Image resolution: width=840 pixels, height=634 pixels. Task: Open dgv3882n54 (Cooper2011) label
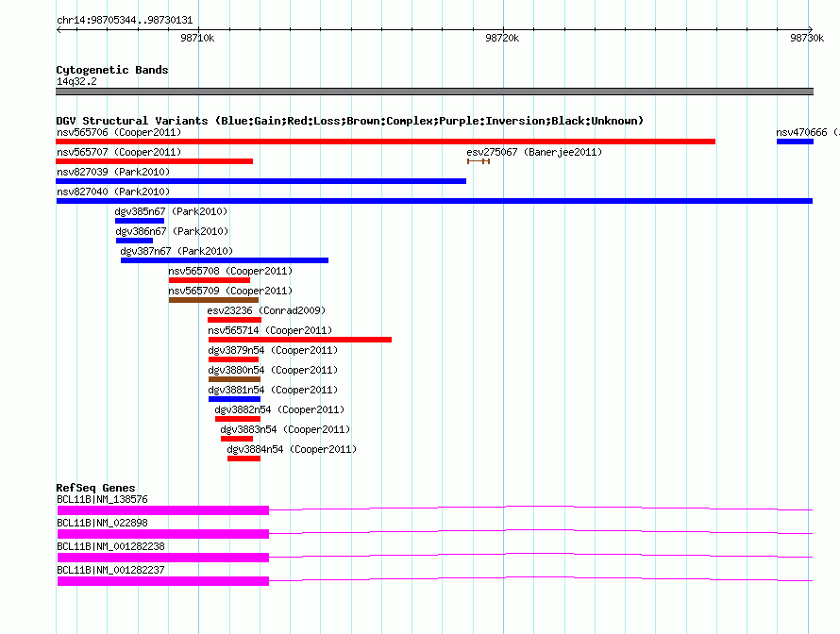[x=279, y=409]
